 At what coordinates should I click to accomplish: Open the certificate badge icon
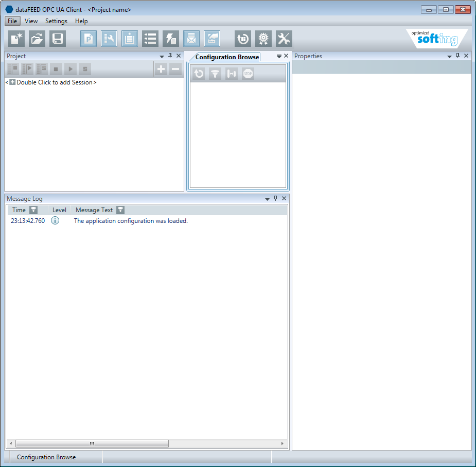pyautogui.click(x=263, y=39)
